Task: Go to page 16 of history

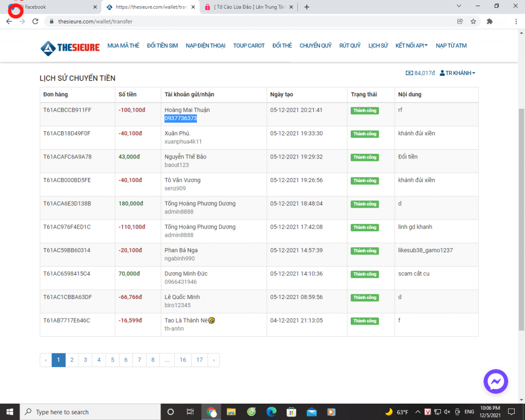Action: tap(183, 360)
